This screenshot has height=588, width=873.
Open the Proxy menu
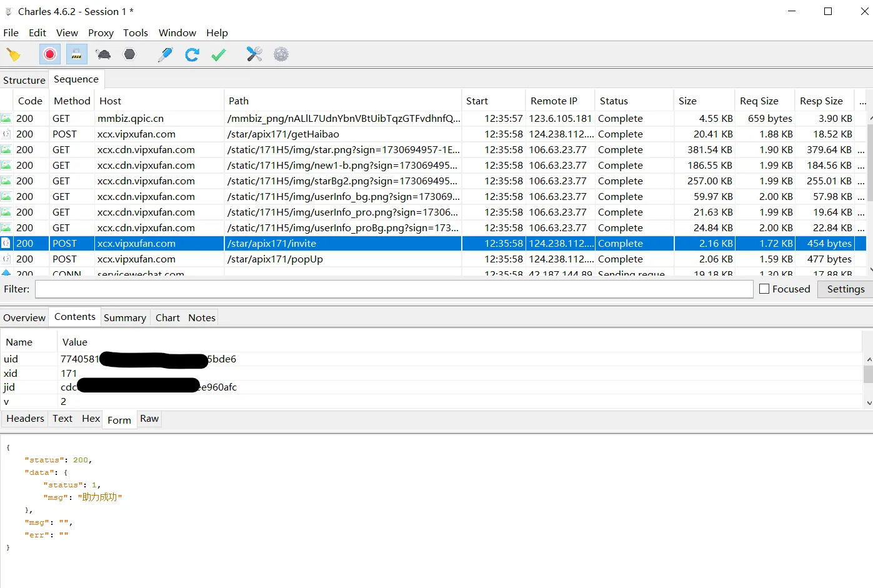click(x=101, y=32)
